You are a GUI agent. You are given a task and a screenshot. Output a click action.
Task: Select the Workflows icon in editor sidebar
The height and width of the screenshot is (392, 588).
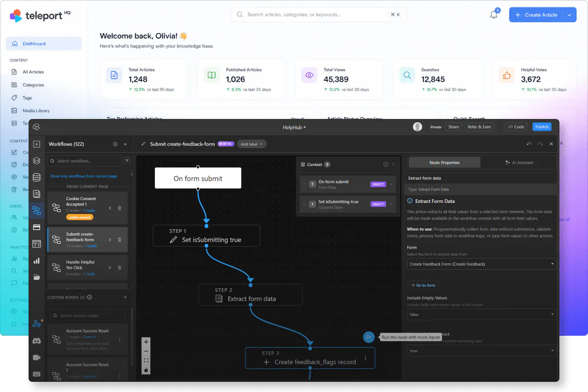tap(36, 211)
